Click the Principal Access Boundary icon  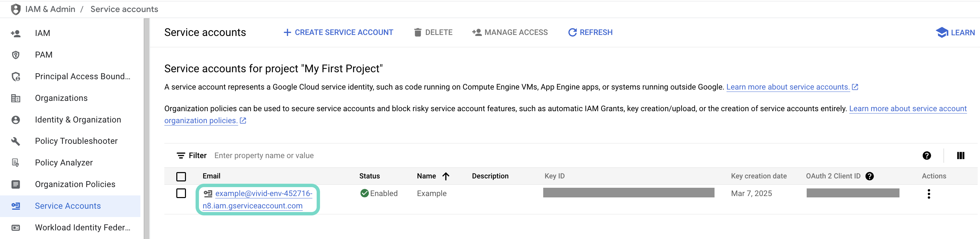(x=16, y=77)
